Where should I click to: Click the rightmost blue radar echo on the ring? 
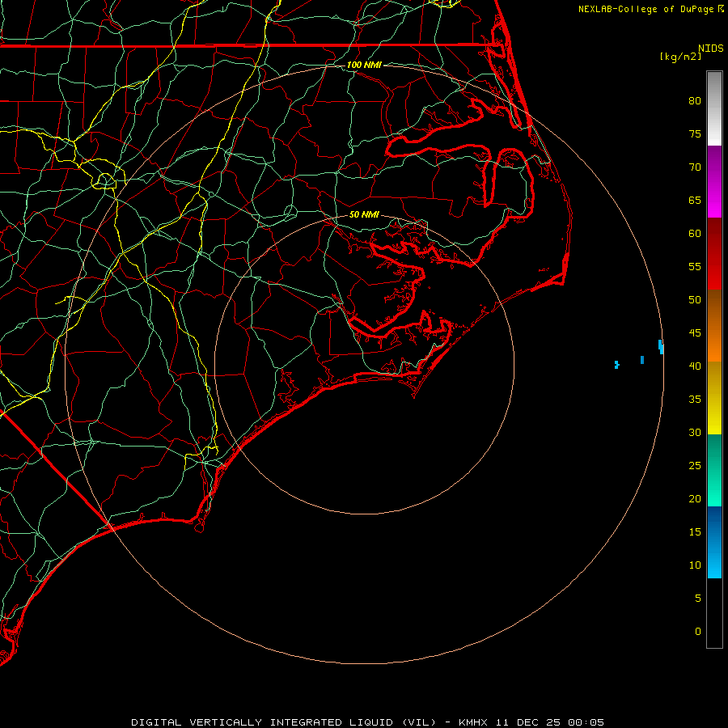click(661, 346)
